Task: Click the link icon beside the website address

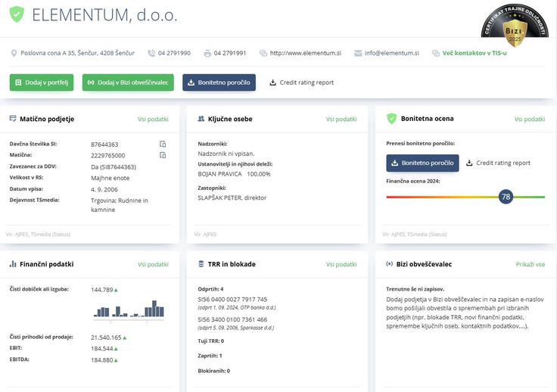Action: [x=263, y=53]
